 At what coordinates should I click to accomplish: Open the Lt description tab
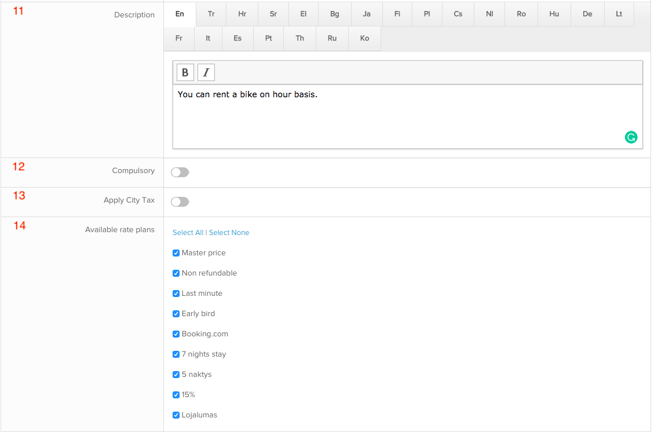click(x=619, y=14)
